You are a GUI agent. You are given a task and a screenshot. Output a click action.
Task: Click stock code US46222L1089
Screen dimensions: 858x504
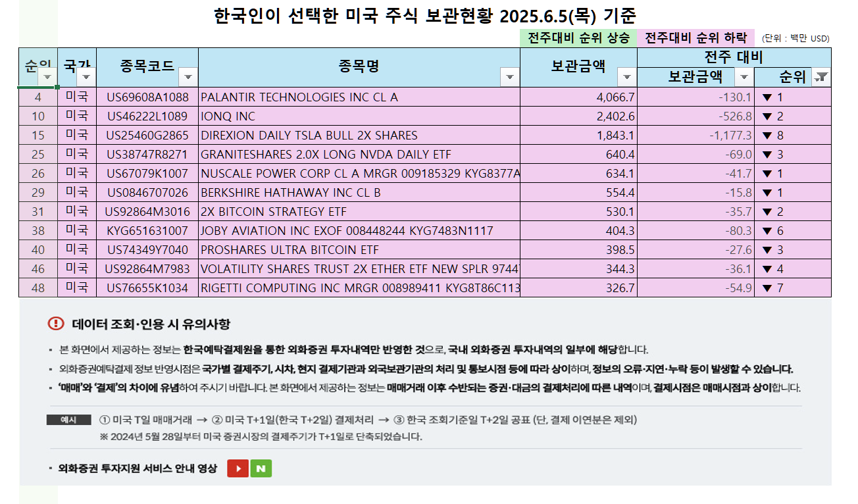[147, 116]
